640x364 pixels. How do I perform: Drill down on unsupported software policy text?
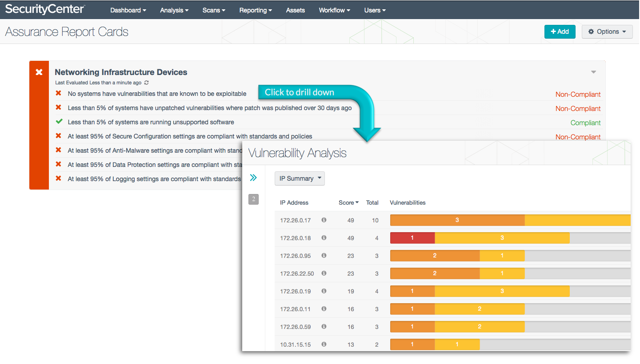(151, 122)
